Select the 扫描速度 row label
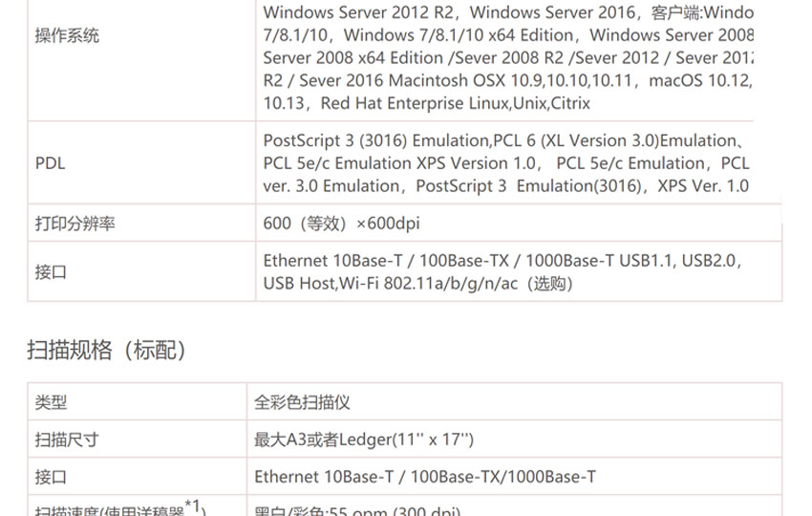The height and width of the screenshot is (516, 812). [120, 507]
